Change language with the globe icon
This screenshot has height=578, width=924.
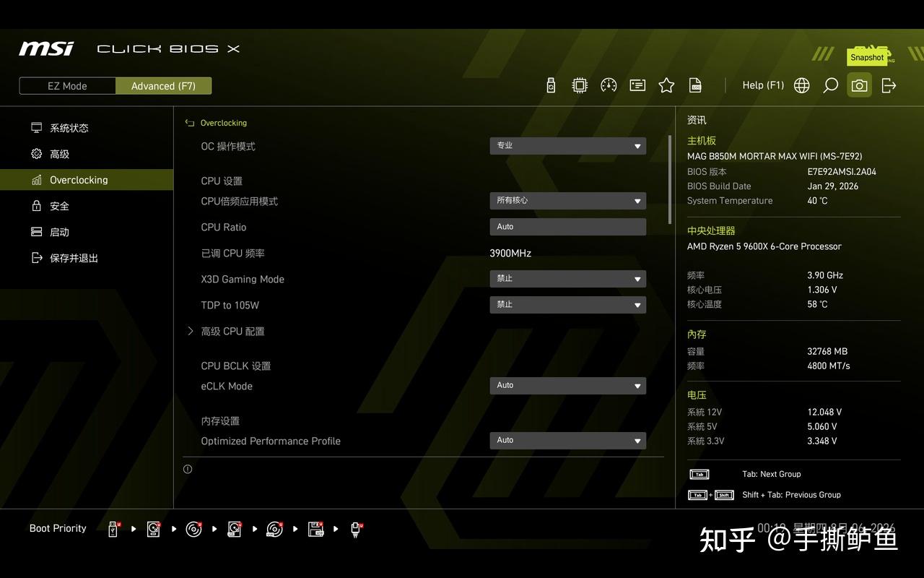point(802,85)
